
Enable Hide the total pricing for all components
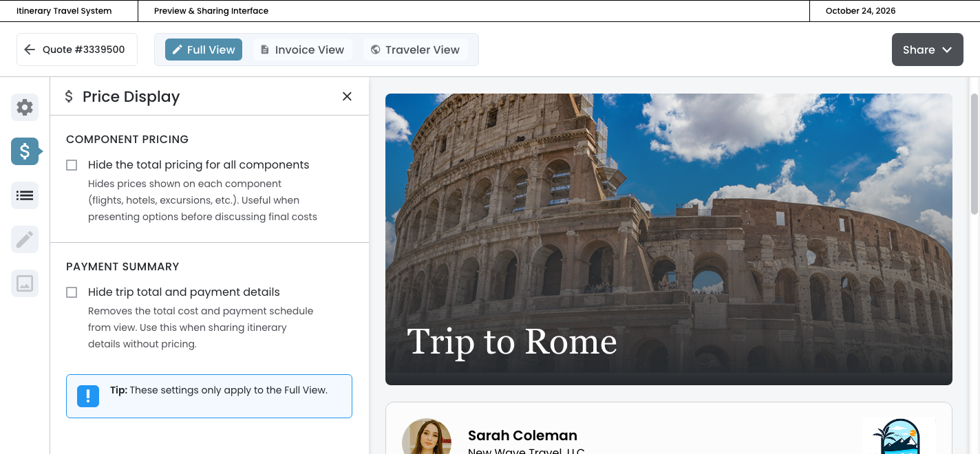coord(72,165)
